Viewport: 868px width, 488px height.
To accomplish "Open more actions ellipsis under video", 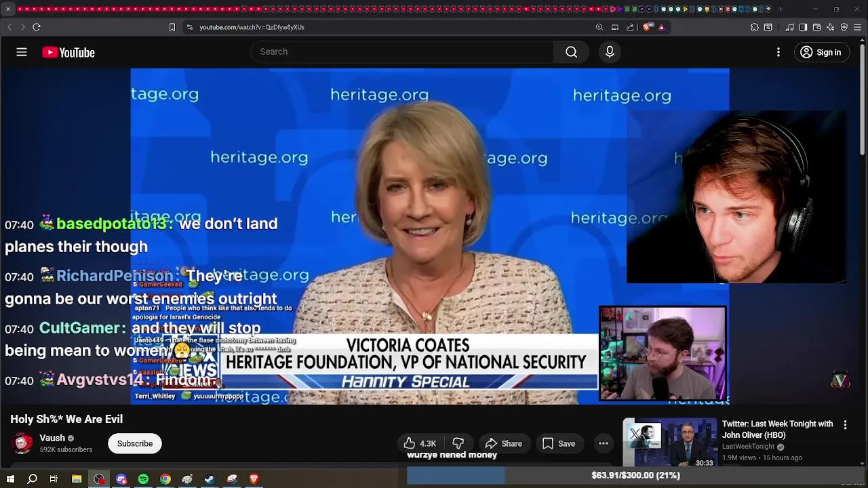I will tap(604, 443).
